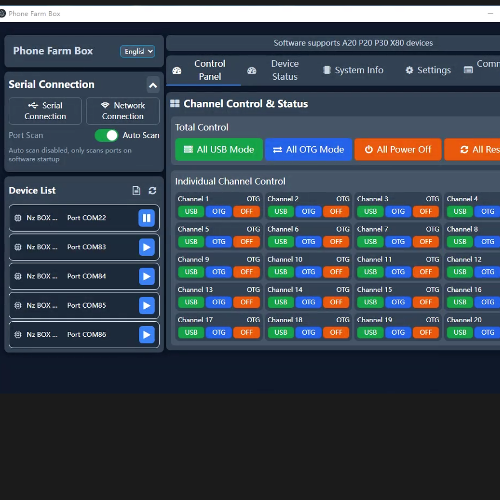Screen dimensions: 500x500
Task: Switch to the Device Status tab
Action: [x=278, y=70]
